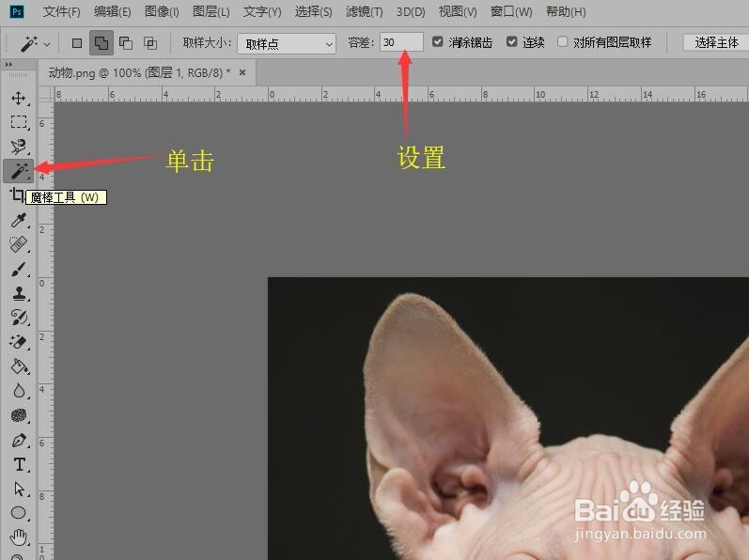This screenshot has width=749, height=560.
Task: Open the 视图(V) menu
Action: [458, 11]
